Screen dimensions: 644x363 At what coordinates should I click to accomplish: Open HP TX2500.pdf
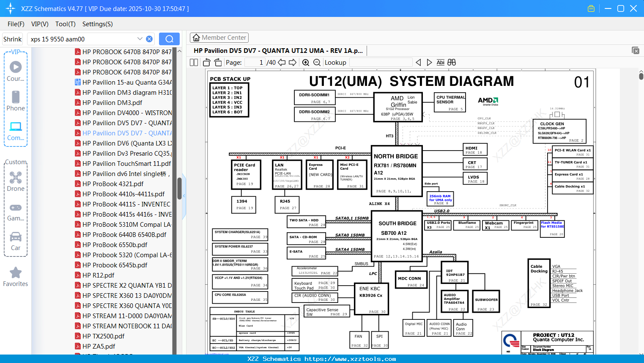click(100, 336)
